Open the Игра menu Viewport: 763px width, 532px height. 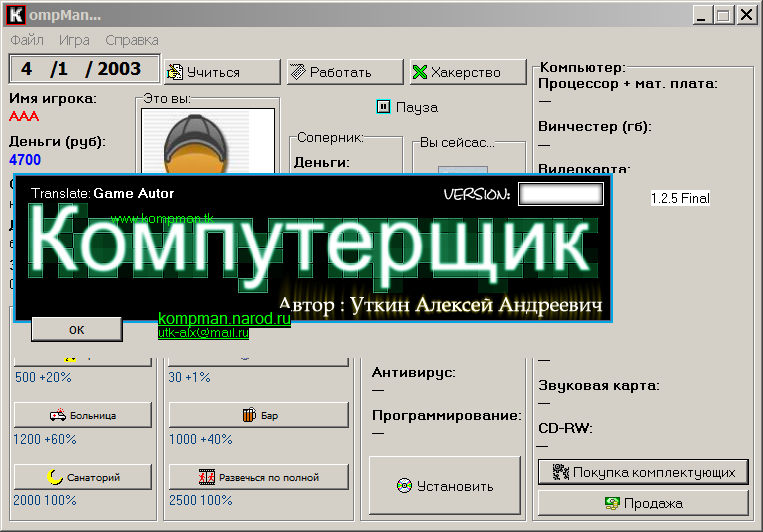74,40
